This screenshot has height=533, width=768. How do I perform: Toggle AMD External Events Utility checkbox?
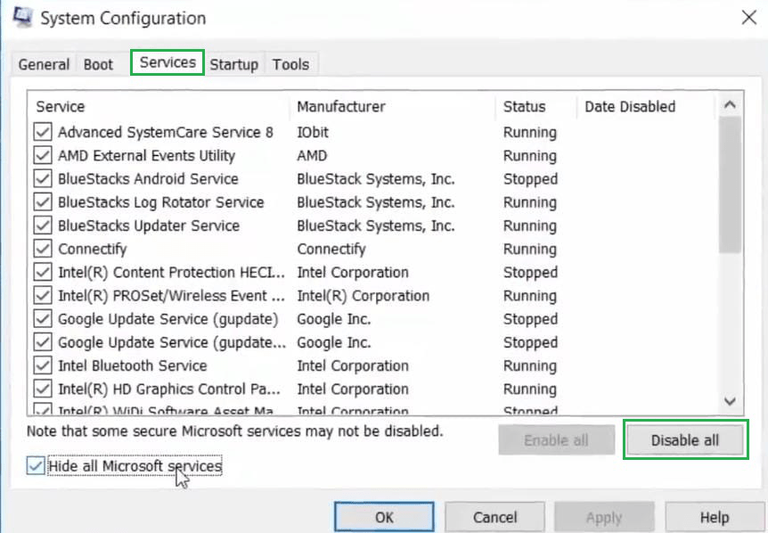point(43,155)
